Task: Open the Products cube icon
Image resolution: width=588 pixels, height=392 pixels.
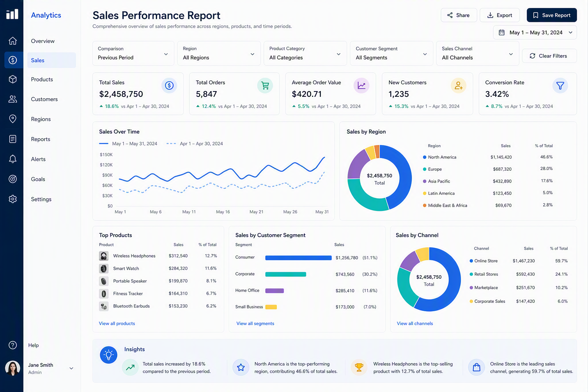Action: coord(13,79)
